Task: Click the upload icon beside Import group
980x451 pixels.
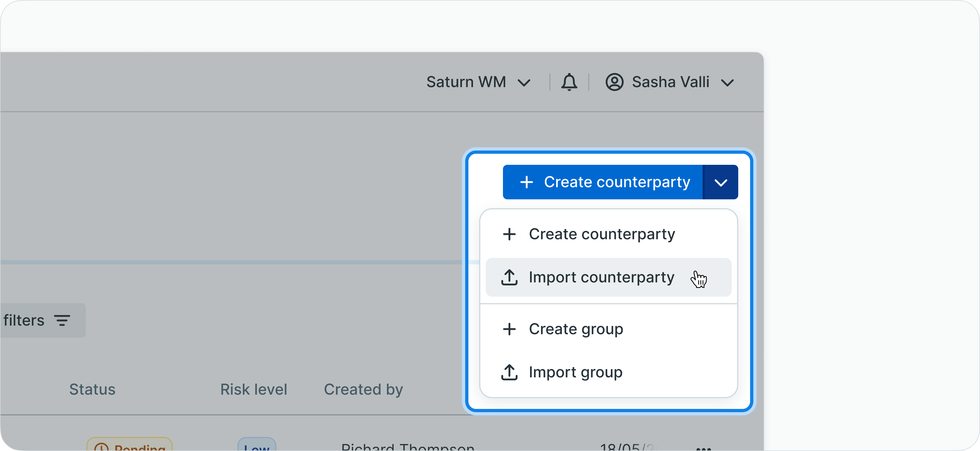Action: click(509, 372)
